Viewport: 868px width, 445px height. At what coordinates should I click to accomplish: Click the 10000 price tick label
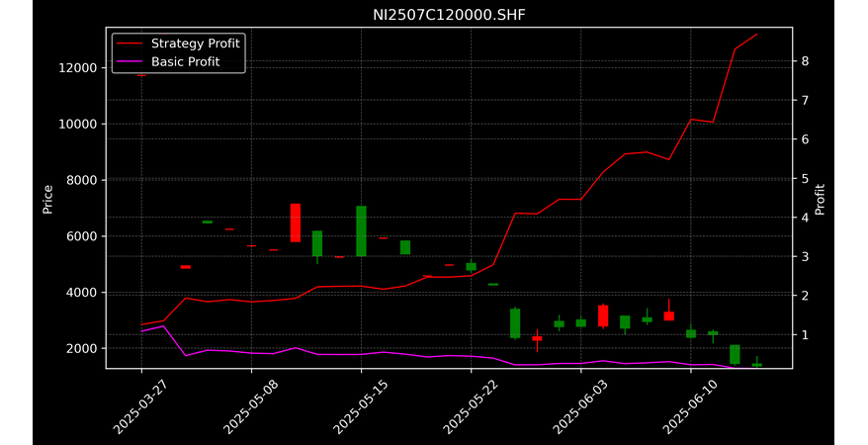(78, 124)
